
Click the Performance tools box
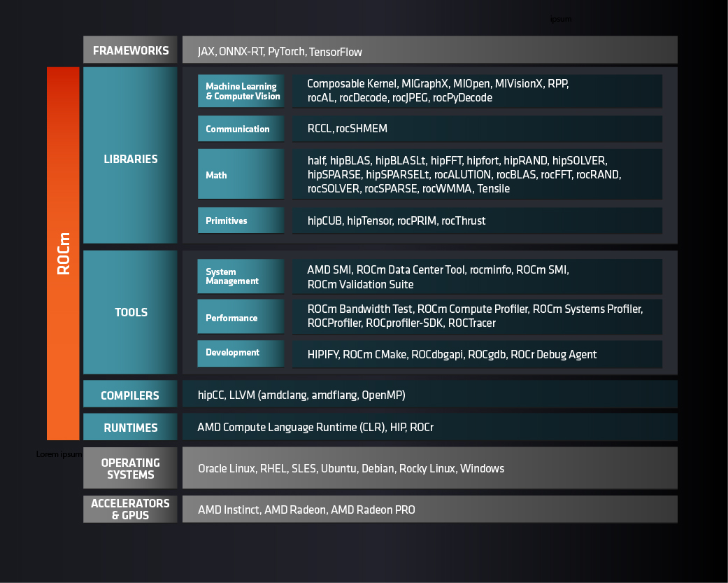click(241, 316)
